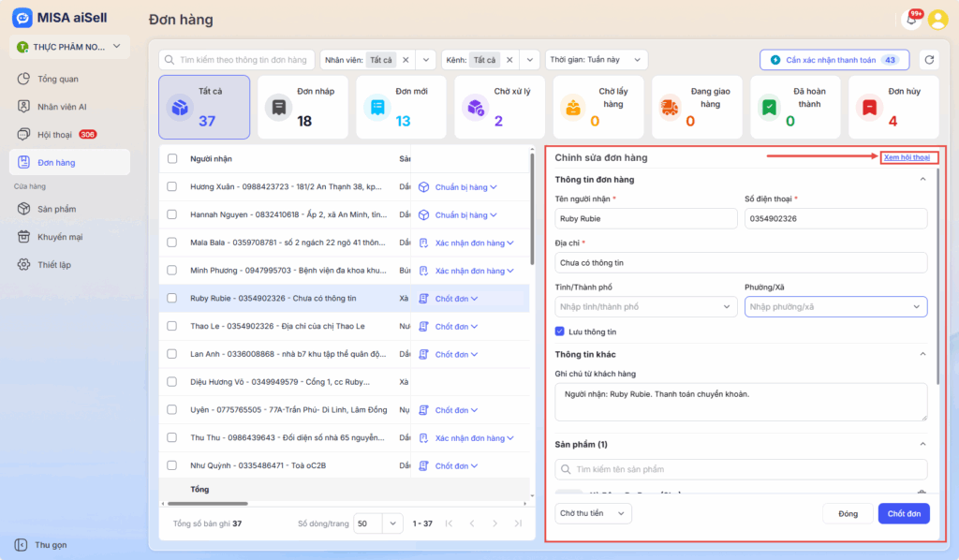Click the Chốt đơn primary button
This screenshot has width=959, height=560.
point(903,513)
